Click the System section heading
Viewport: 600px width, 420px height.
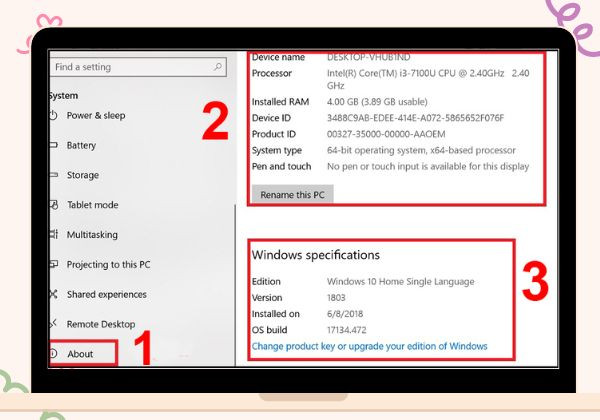pos(64,96)
